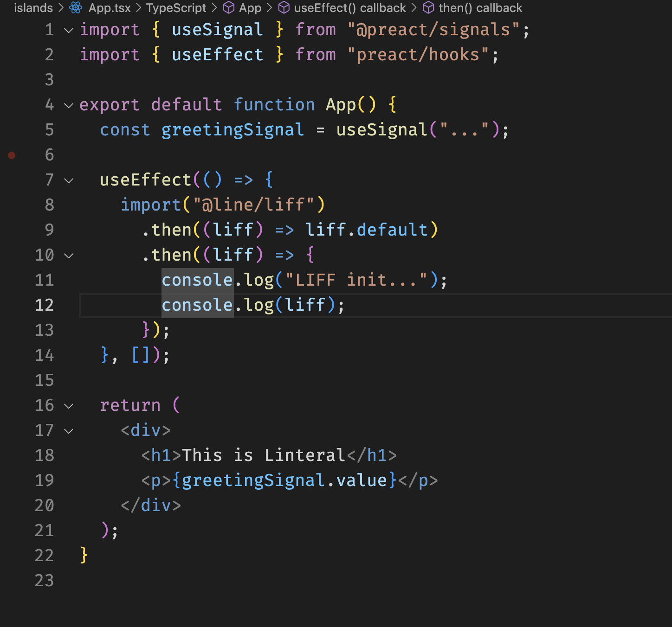This screenshot has width=672, height=627.
Task: Fold the div element on line 17
Action: pyautogui.click(x=69, y=430)
